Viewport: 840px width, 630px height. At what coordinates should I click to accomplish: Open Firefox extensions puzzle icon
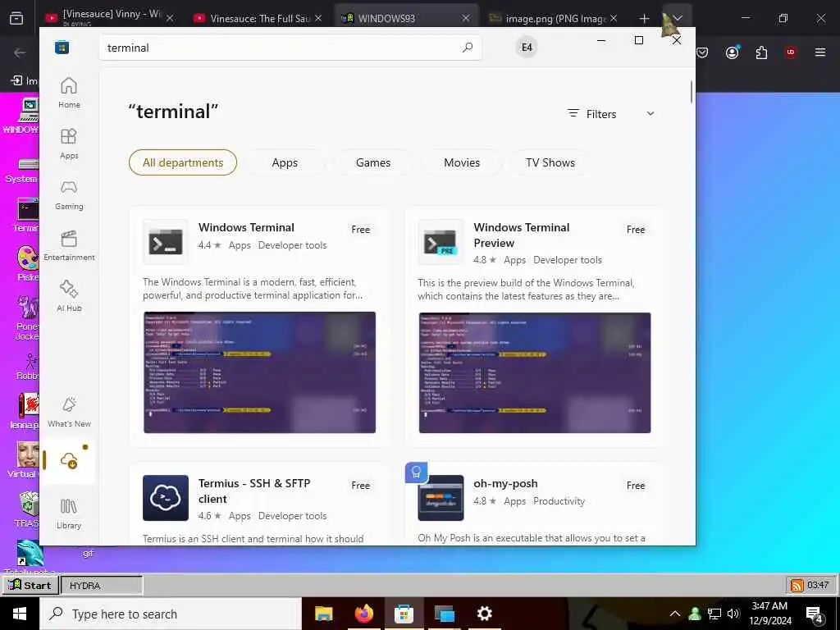click(x=761, y=52)
